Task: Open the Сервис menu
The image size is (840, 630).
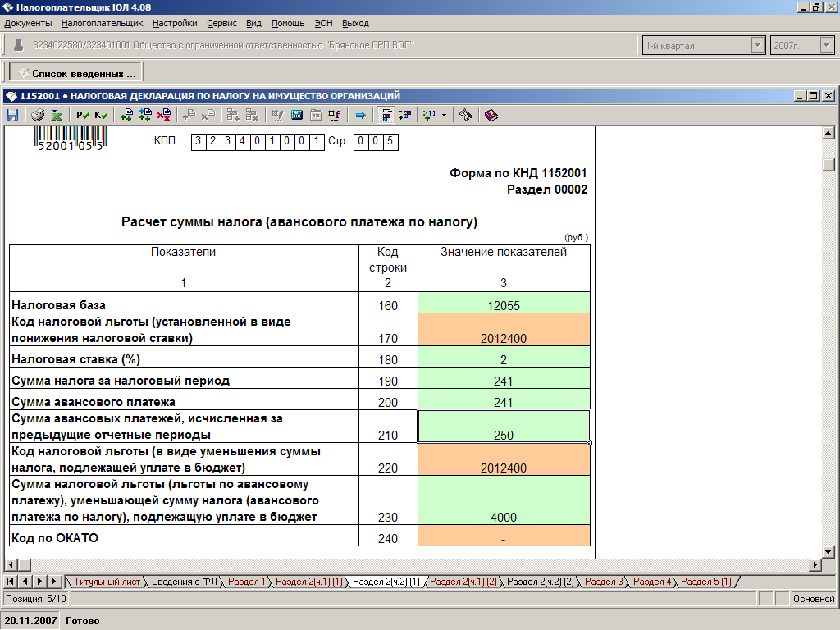Action: tap(221, 23)
